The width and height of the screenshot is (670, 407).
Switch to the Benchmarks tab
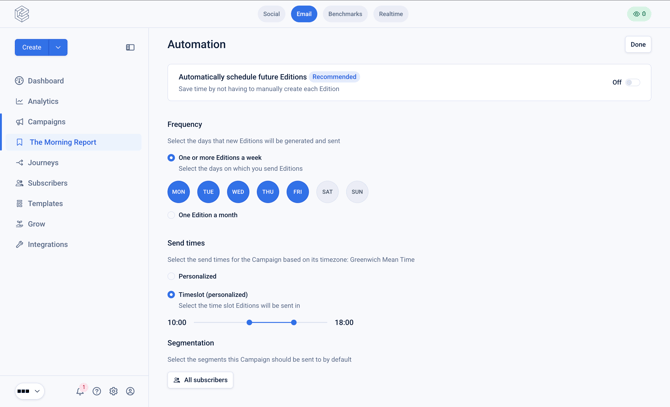tap(345, 14)
